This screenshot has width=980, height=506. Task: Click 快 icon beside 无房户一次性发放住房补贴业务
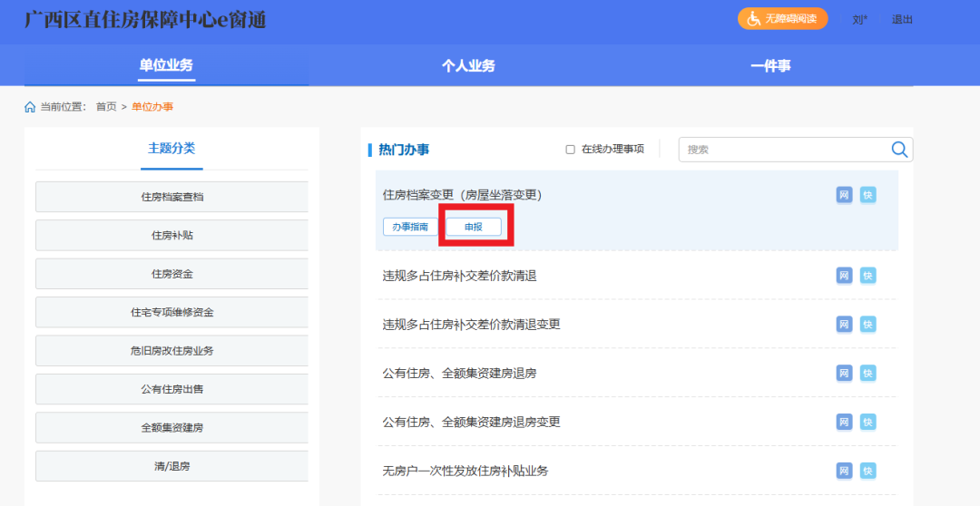click(x=867, y=472)
